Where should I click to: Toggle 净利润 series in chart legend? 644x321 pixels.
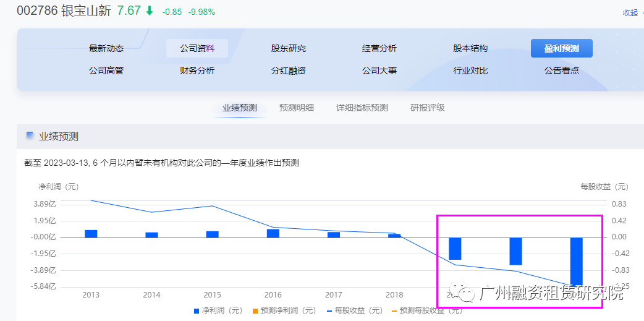point(218,310)
